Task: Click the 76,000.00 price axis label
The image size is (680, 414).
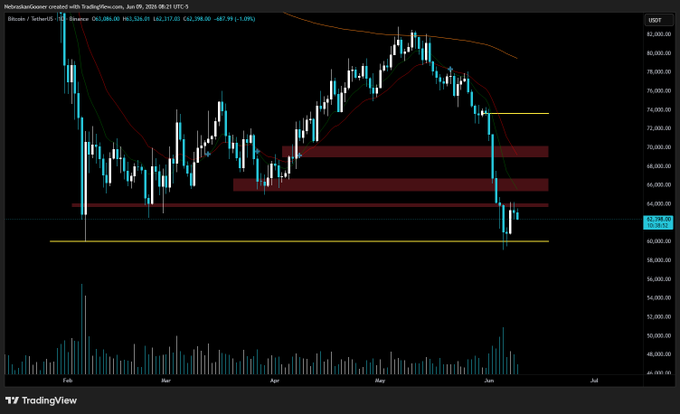Action: 659,91
